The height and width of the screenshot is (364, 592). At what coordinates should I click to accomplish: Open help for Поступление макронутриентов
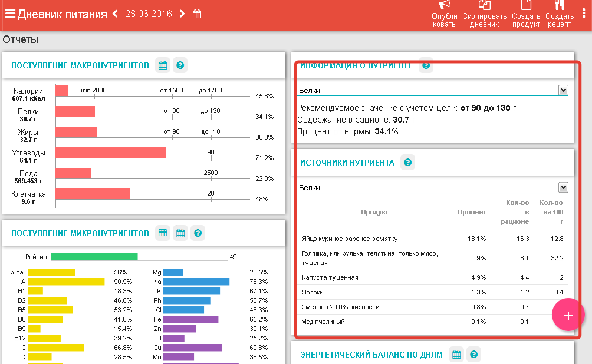(x=180, y=65)
